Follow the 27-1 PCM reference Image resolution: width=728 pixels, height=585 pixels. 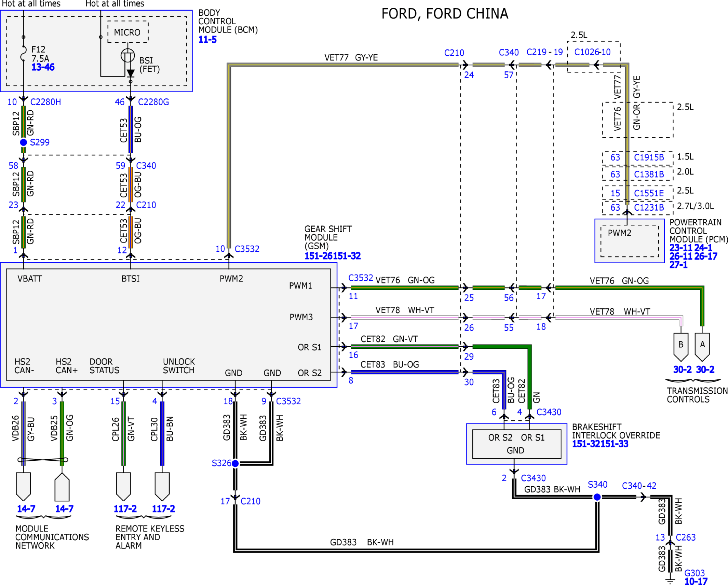pos(678,265)
